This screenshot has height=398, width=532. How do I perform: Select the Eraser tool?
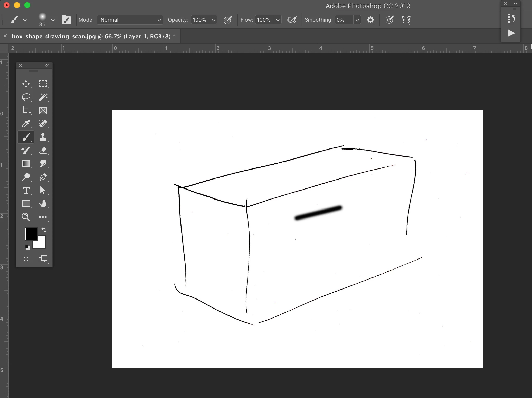[x=43, y=151]
